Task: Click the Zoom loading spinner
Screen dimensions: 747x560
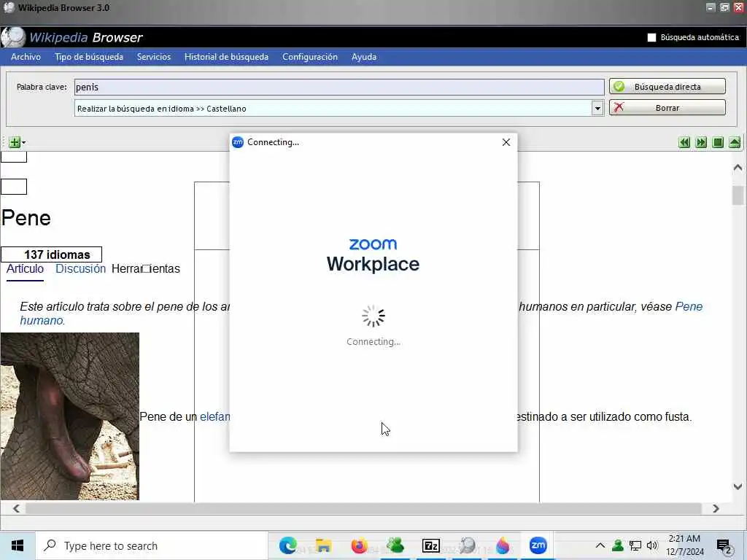Action: pos(373,316)
